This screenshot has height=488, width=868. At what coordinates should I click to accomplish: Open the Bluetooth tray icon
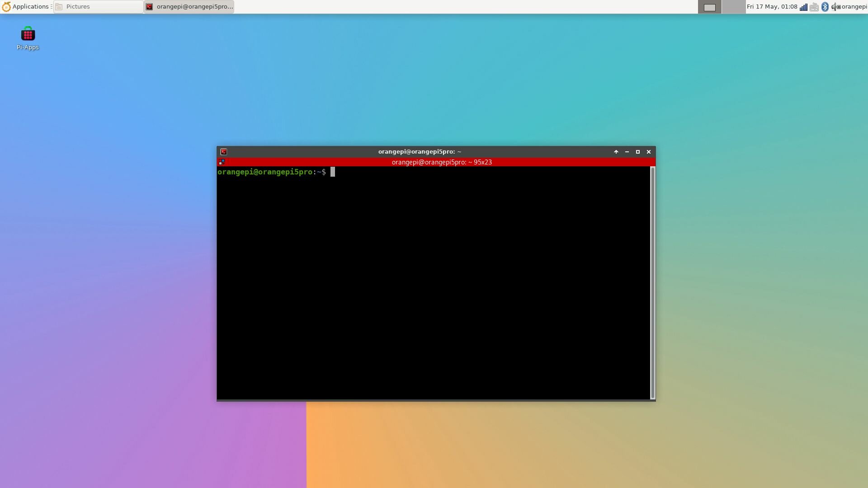(825, 7)
